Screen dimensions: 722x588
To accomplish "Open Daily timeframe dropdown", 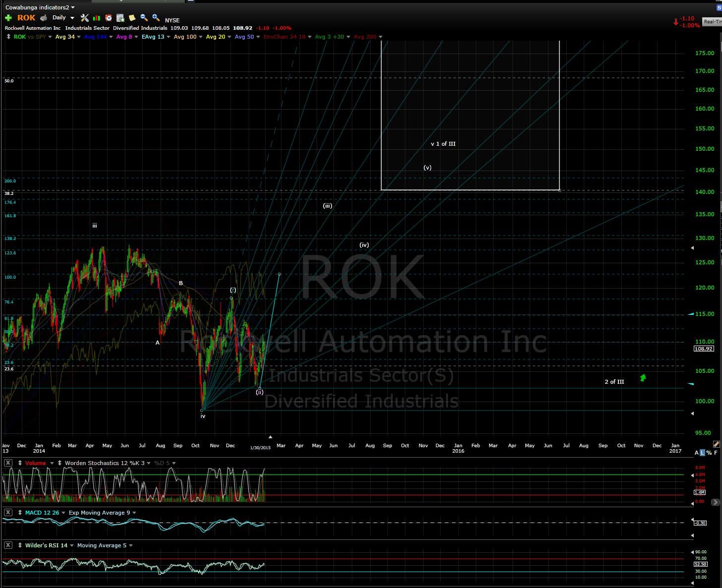I will pos(63,18).
